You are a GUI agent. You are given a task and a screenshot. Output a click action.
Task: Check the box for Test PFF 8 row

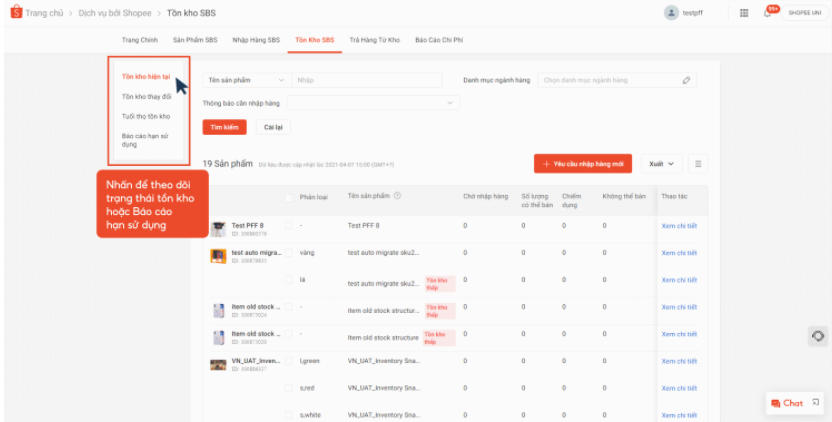coord(289,226)
